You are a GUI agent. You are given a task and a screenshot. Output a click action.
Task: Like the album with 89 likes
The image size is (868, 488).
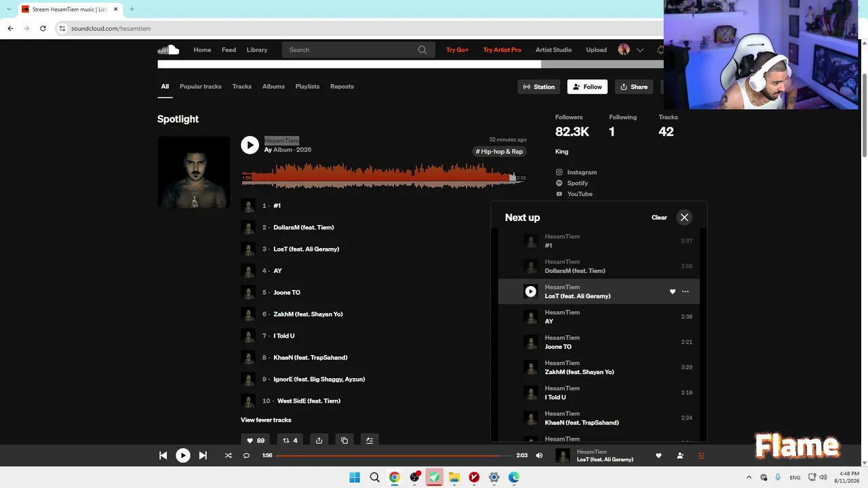[256, 441]
